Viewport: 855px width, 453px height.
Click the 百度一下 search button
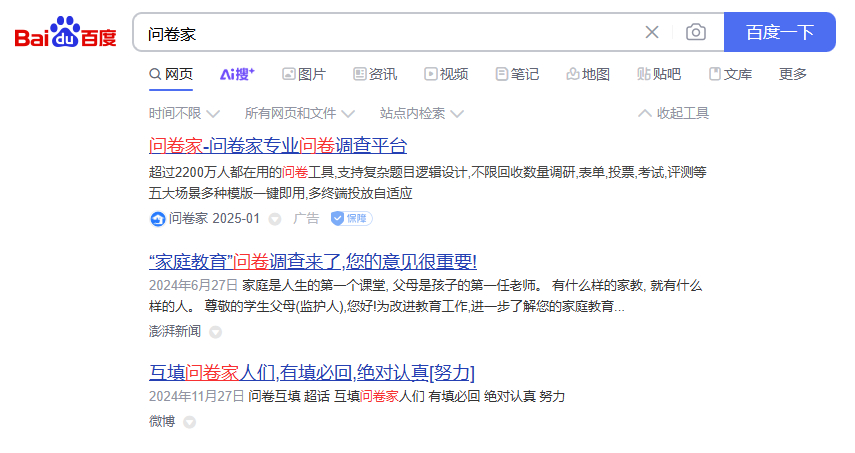[780, 32]
